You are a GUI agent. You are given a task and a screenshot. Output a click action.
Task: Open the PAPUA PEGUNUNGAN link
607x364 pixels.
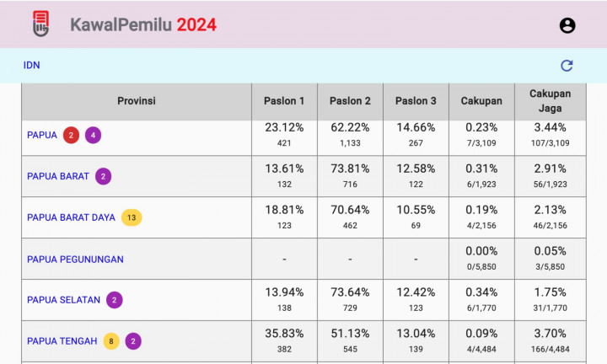pyautogui.click(x=75, y=260)
